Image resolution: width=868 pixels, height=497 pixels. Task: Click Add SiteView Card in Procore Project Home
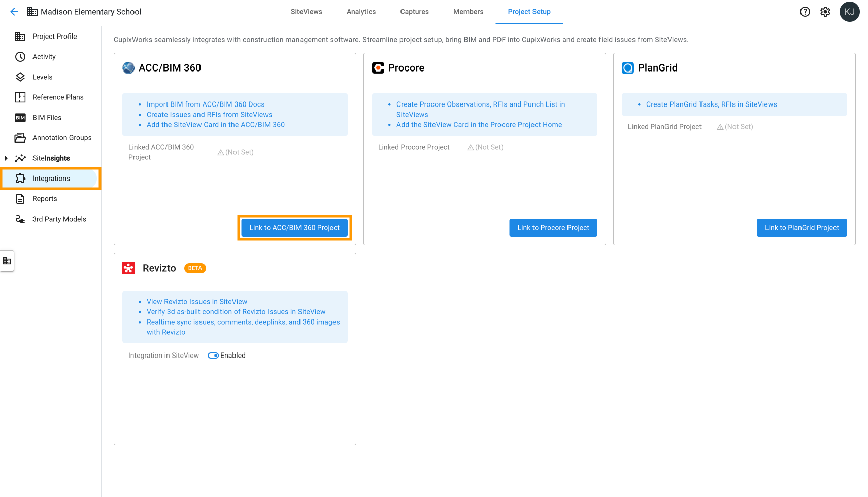tap(479, 125)
